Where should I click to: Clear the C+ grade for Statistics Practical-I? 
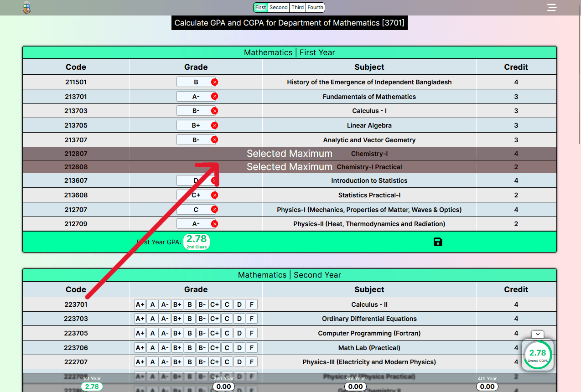[x=214, y=195]
